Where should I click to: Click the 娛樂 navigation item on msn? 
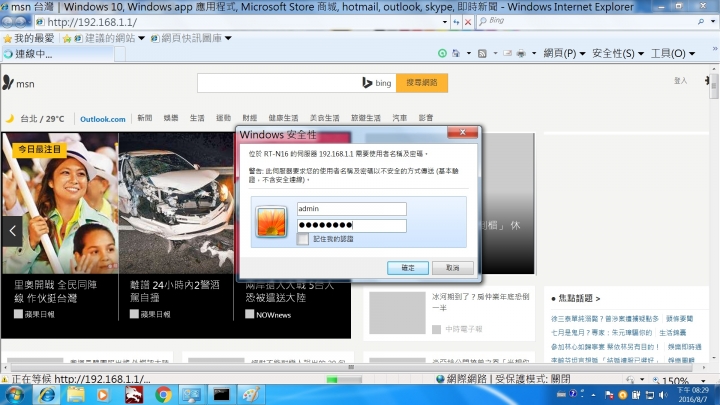(171, 118)
